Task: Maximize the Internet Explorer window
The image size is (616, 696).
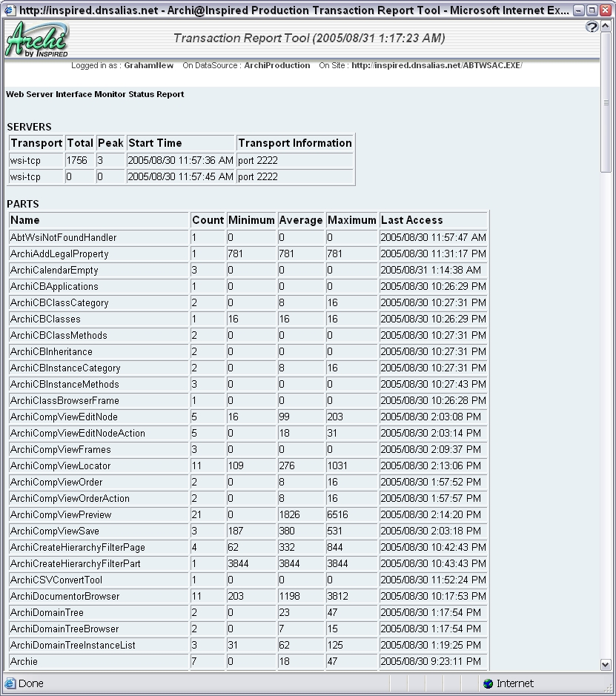Action: (x=592, y=10)
